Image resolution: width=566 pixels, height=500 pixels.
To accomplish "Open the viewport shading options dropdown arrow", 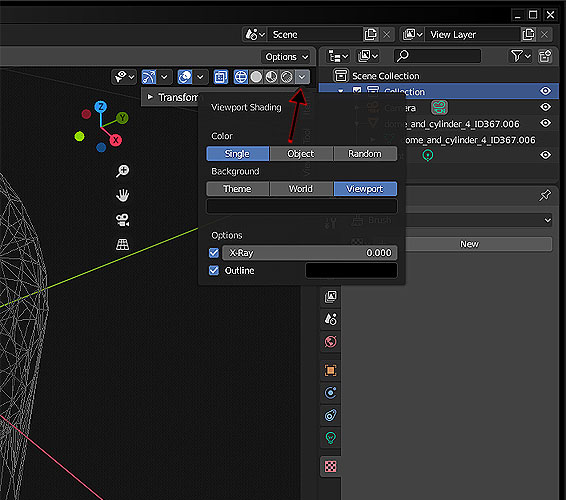I will coord(302,77).
